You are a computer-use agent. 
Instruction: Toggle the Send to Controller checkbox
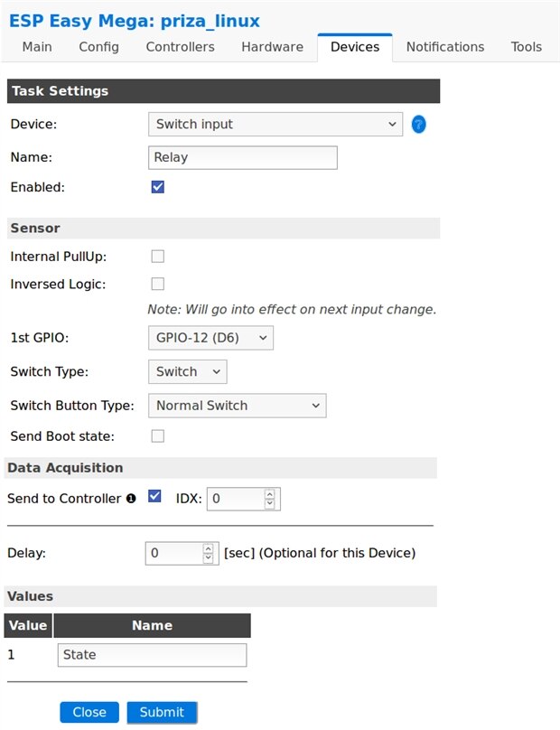(154, 497)
